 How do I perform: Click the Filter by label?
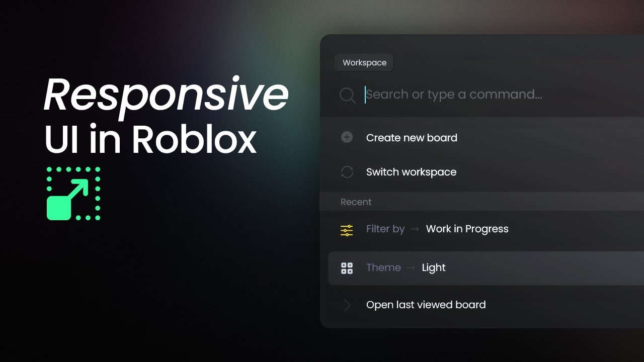click(x=385, y=229)
